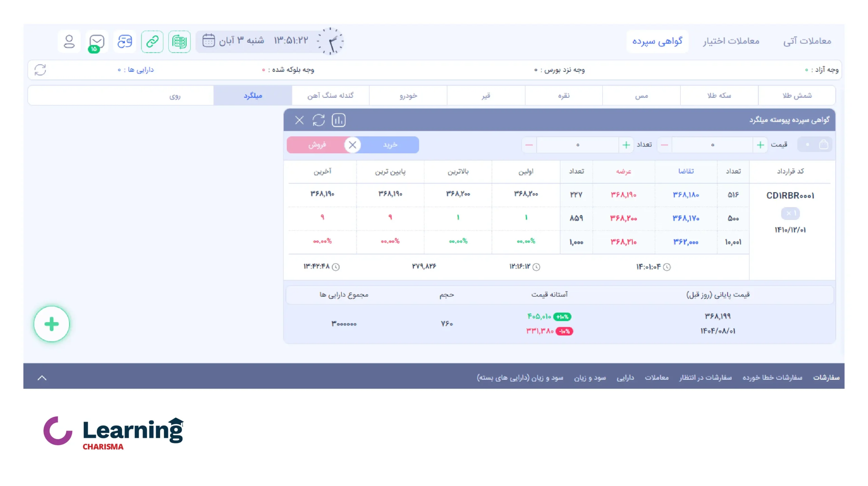Expand the bottom orders panel chevron
Viewport: 868px width, 486px height.
[42, 378]
